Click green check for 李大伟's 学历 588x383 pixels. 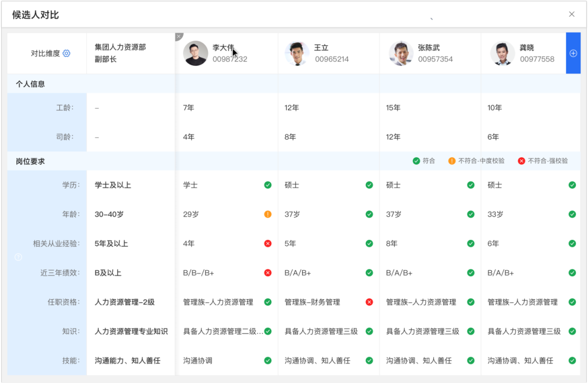[268, 185]
